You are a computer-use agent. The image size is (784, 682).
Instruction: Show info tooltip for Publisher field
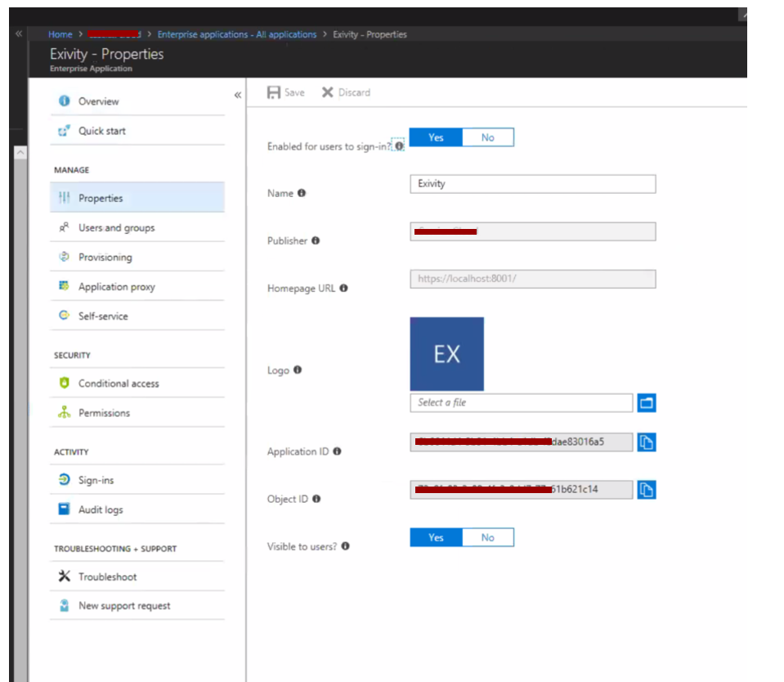coord(316,240)
